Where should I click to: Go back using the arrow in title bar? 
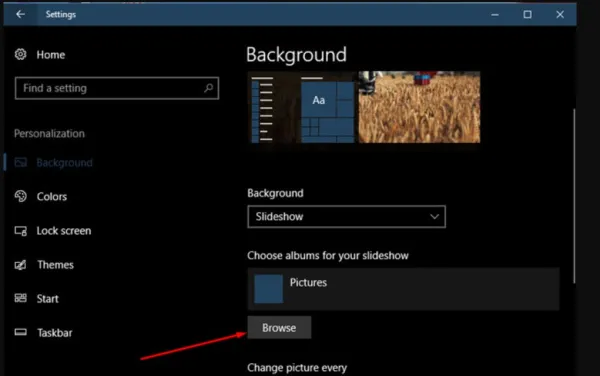(x=20, y=14)
